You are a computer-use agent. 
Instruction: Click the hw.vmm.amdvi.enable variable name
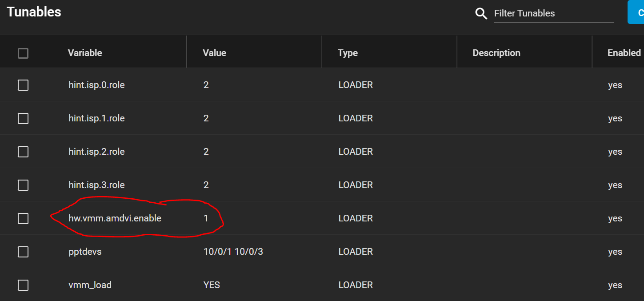click(115, 218)
